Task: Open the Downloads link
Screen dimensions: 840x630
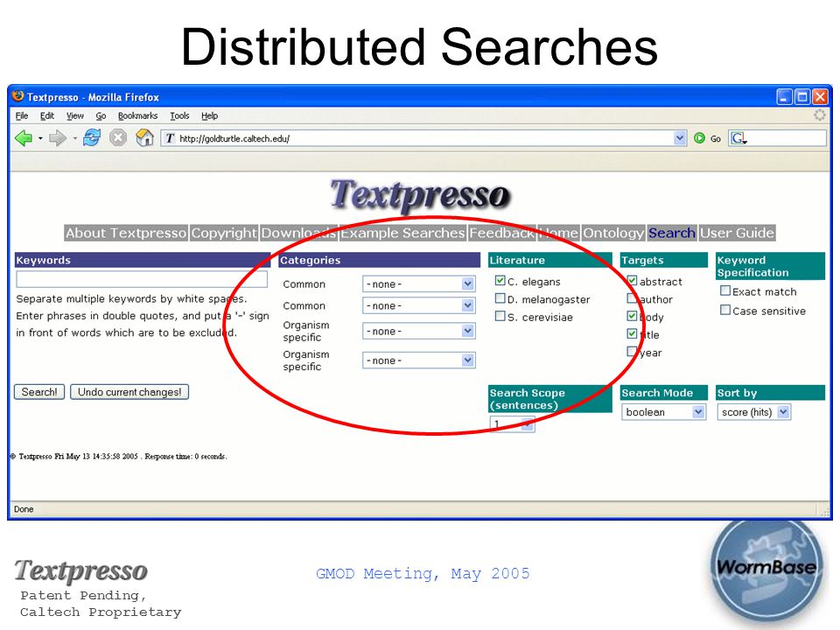Action: (299, 233)
